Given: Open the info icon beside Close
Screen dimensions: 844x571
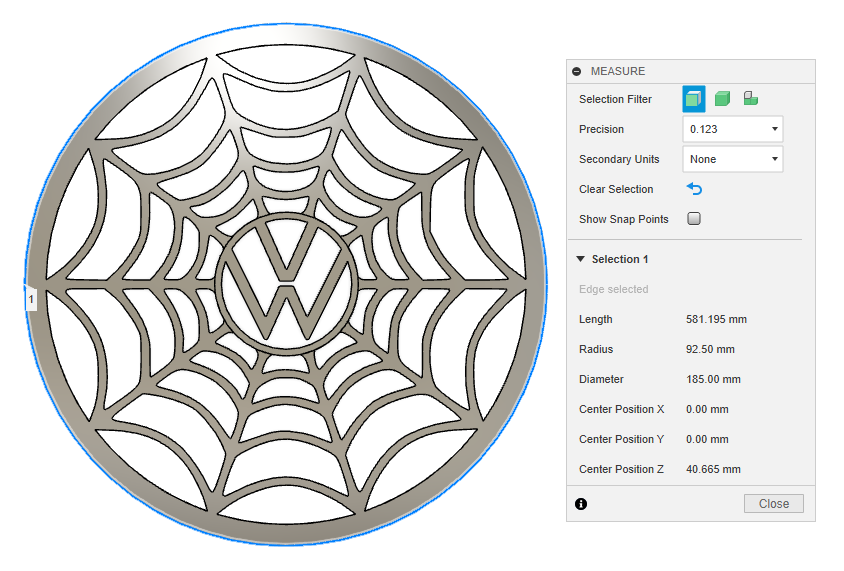Looking at the screenshot, I should tap(581, 504).
